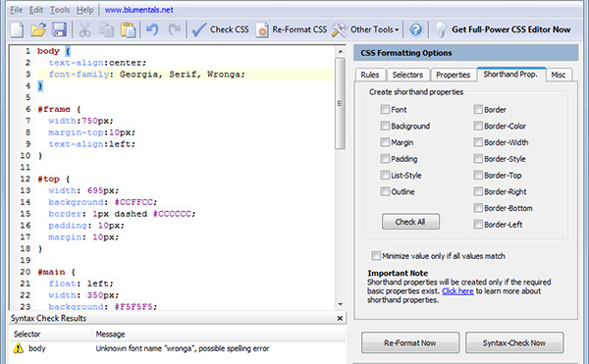Toggle Minimize value only if all values match

(376, 256)
